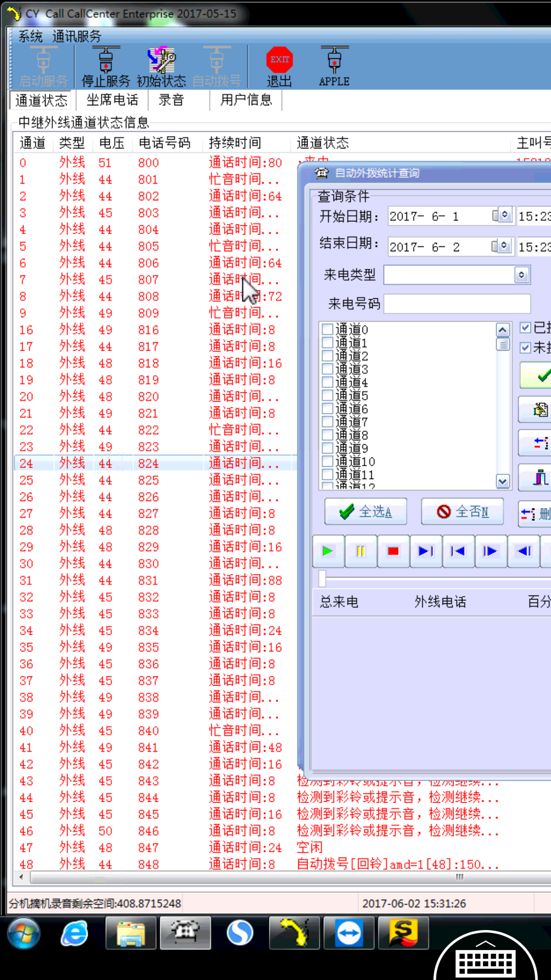Open Internet Explorer from taskbar
The height and width of the screenshot is (980, 551).
pyautogui.click(x=74, y=933)
